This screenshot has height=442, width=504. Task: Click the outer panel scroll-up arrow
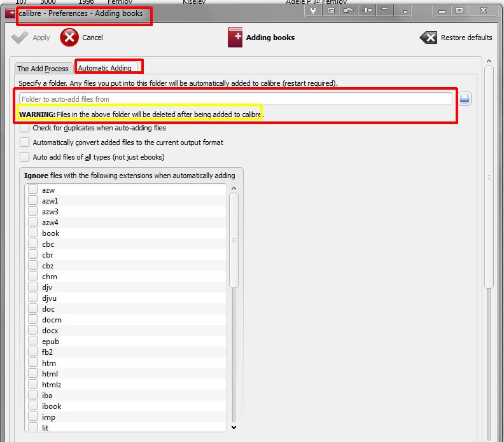pos(489,61)
